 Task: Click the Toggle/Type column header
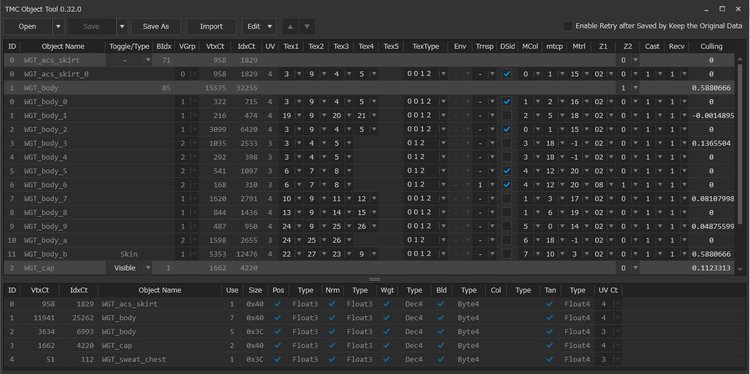tap(129, 46)
